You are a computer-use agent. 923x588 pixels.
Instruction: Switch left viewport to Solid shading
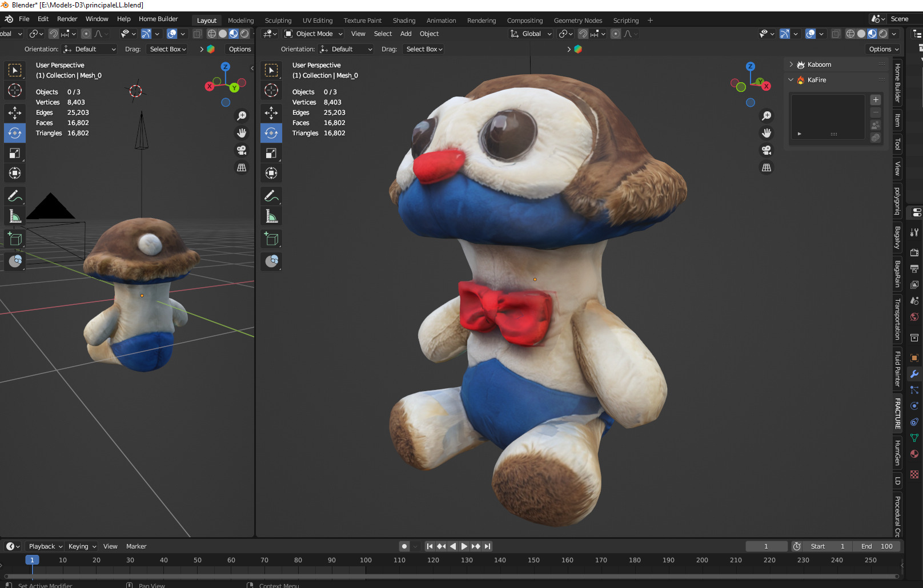223,34
